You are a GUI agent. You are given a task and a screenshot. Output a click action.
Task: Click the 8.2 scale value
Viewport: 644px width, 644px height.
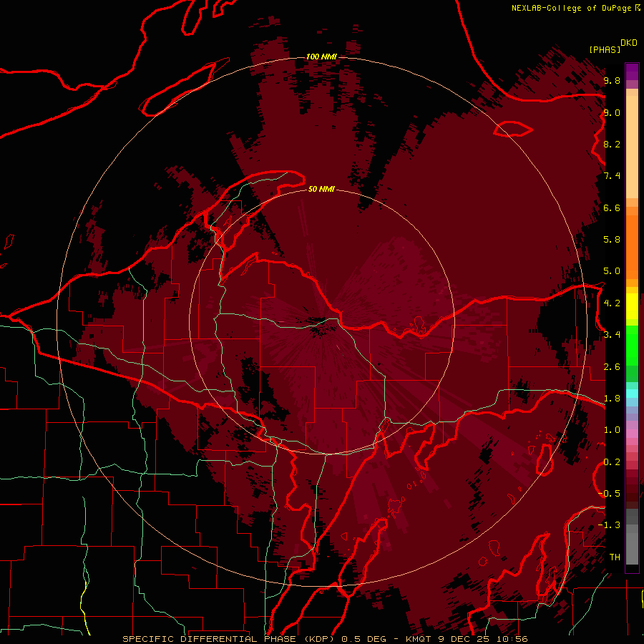612,145
